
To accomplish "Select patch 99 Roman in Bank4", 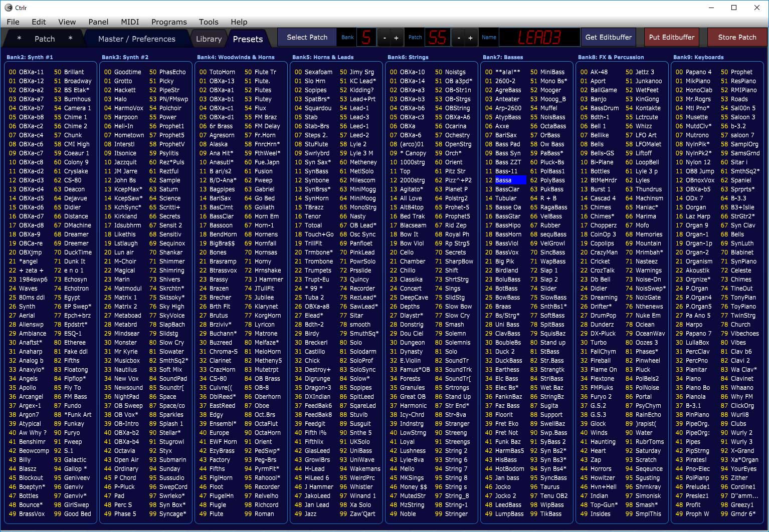I will coord(259,514).
